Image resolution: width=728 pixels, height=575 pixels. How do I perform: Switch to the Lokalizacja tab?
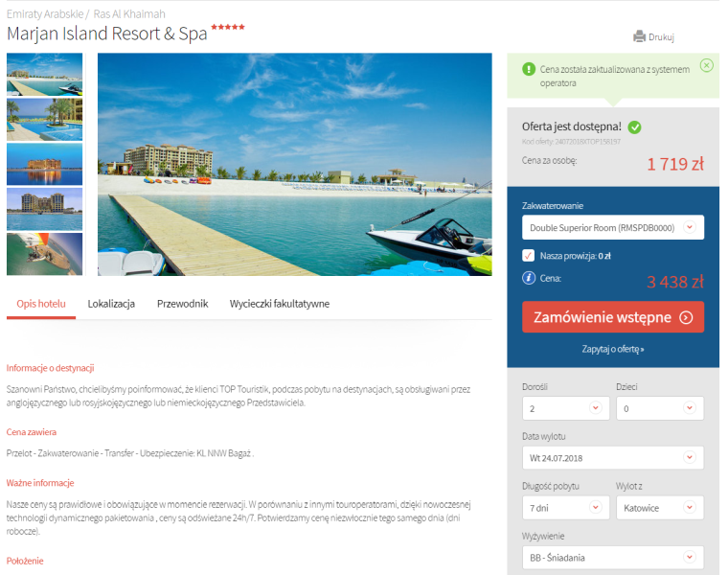[111, 304]
